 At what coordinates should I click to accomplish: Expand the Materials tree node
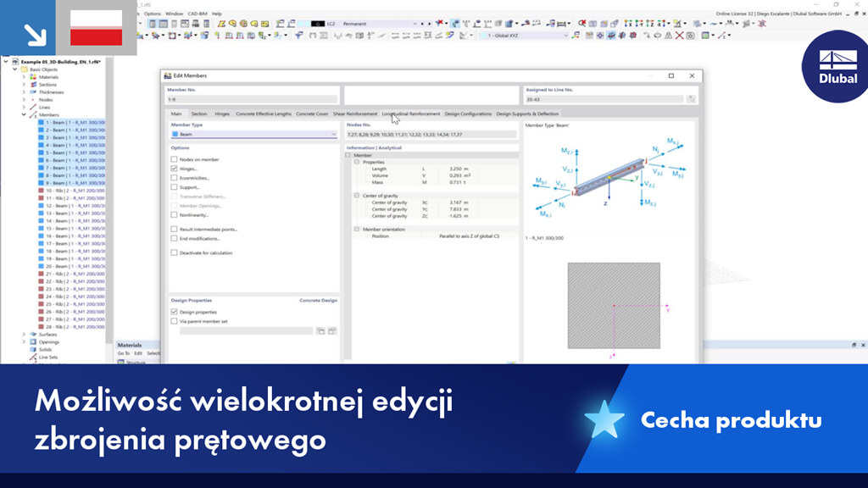point(24,77)
